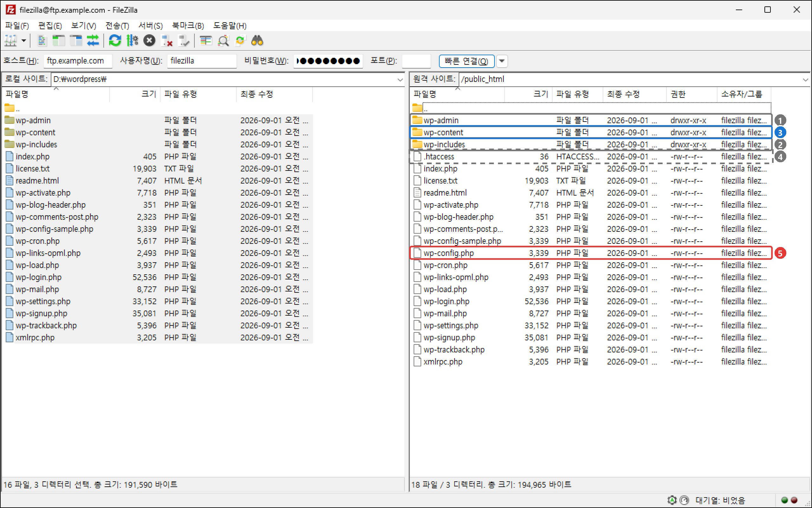Focus the 사용자명 username field
The width and height of the screenshot is (812, 508).
202,61
